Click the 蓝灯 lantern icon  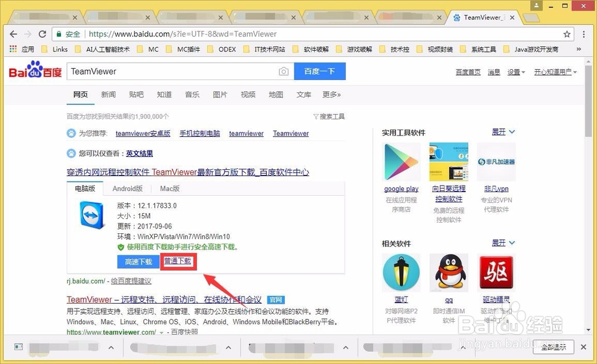pyautogui.click(x=401, y=273)
